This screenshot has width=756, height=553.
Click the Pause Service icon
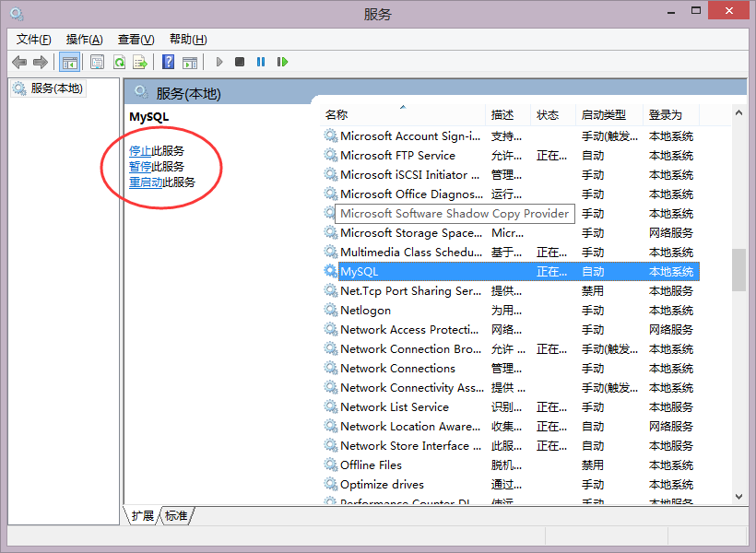point(261,62)
